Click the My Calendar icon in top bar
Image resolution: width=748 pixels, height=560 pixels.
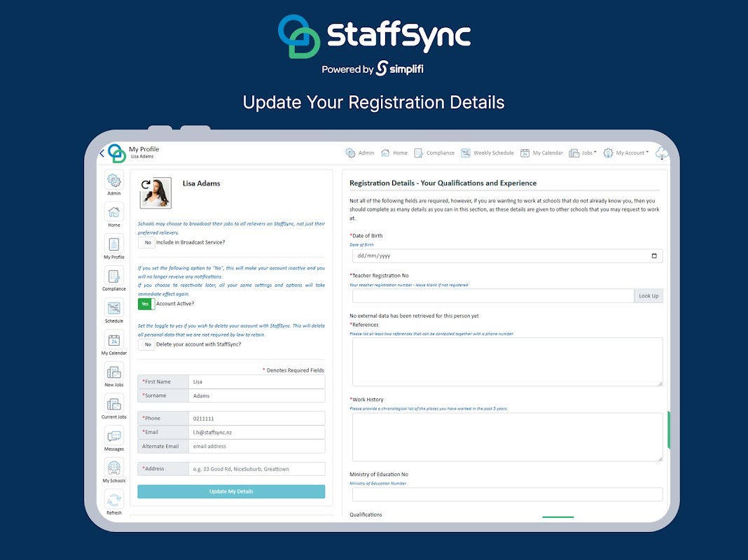pyautogui.click(x=525, y=153)
